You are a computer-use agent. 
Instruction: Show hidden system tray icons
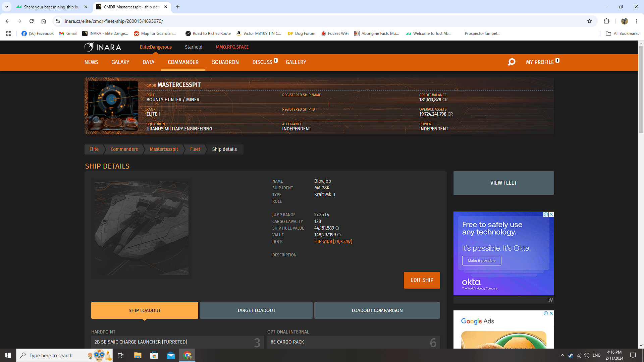coord(562,355)
